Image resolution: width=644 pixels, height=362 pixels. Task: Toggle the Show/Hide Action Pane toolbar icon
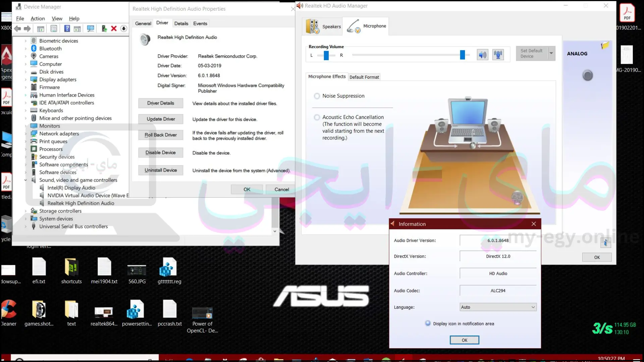(x=77, y=29)
